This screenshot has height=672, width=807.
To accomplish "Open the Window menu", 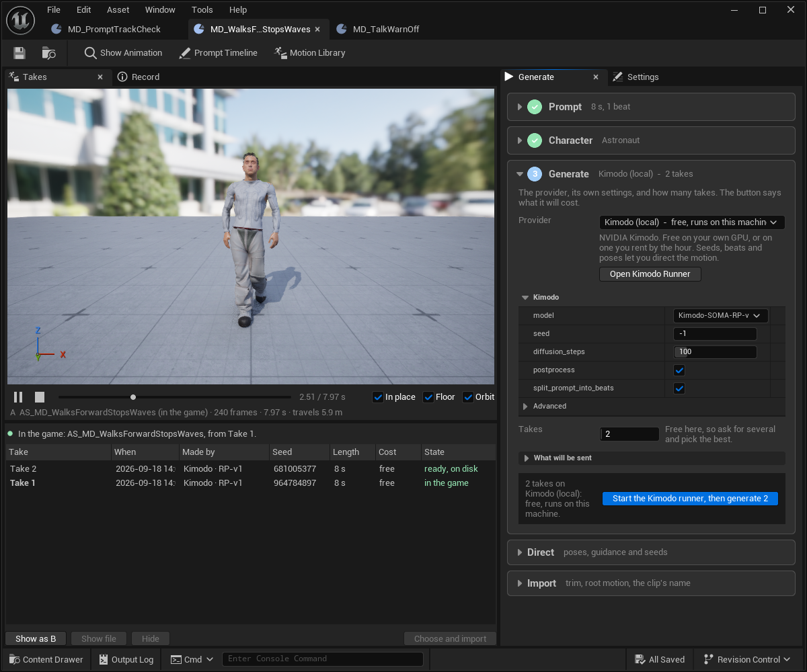I will pyautogui.click(x=160, y=10).
